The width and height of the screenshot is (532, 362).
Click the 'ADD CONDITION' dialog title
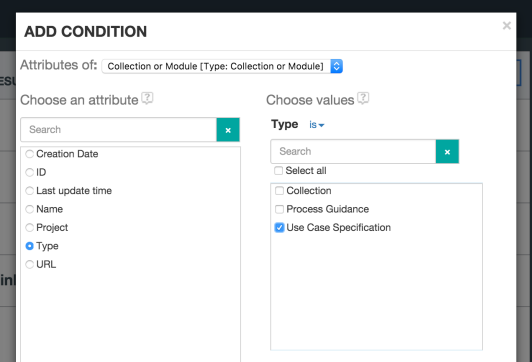pyautogui.click(x=86, y=32)
